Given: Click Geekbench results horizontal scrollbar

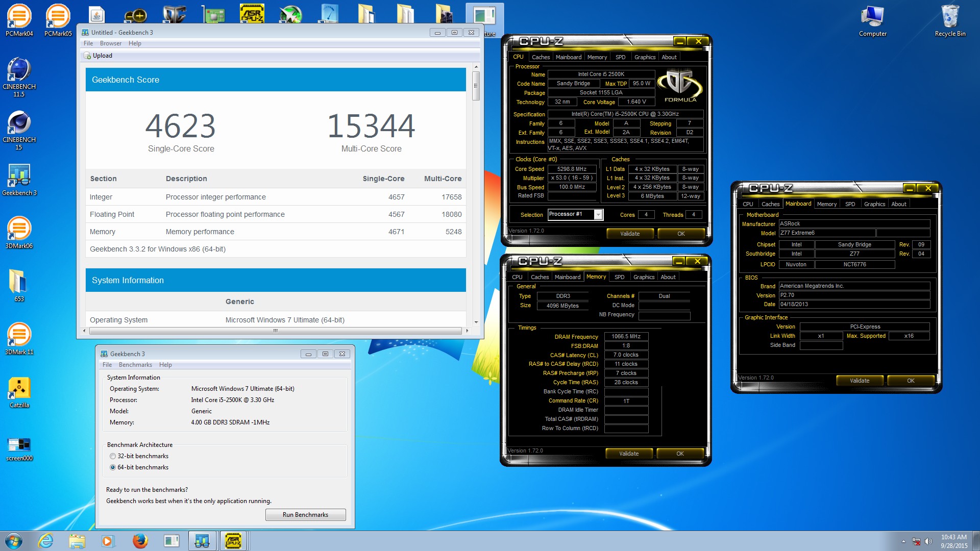Looking at the screenshot, I should tap(276, 331).
